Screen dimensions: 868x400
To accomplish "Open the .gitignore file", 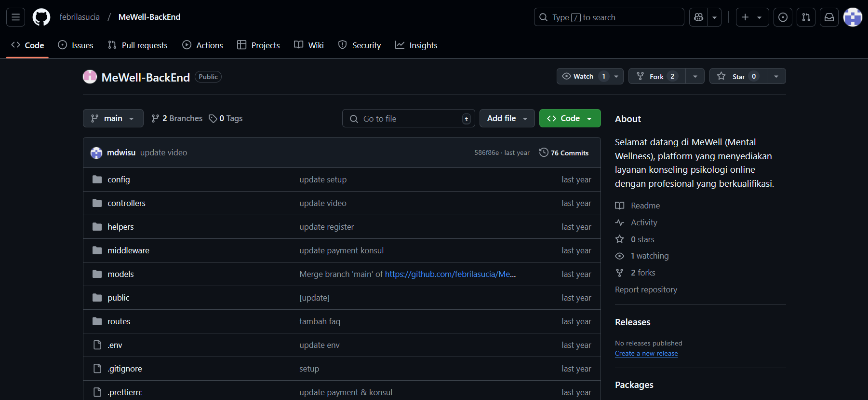I will (125, 369).
